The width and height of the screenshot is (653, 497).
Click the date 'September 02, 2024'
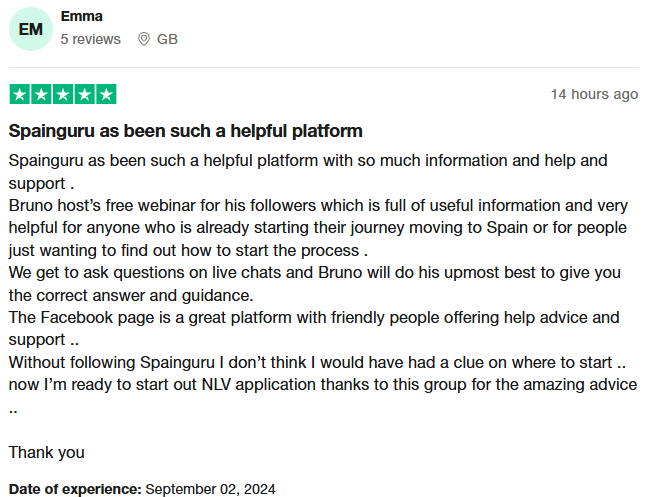click(210, 489)
